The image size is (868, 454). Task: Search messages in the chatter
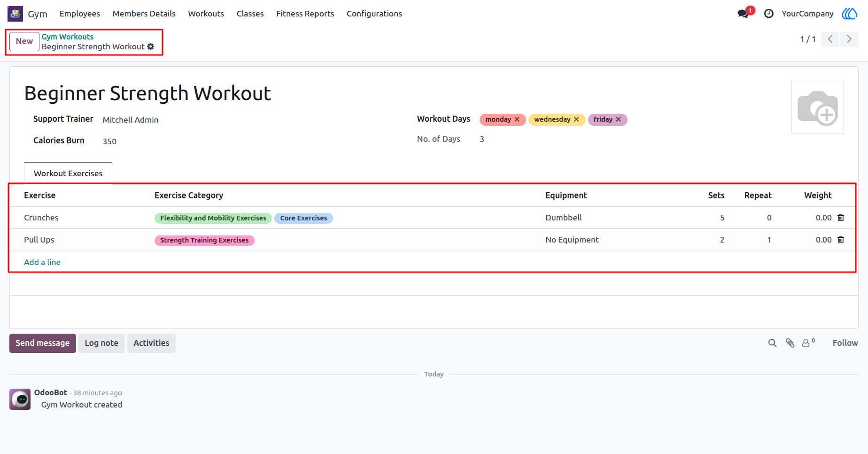[772, 343]
